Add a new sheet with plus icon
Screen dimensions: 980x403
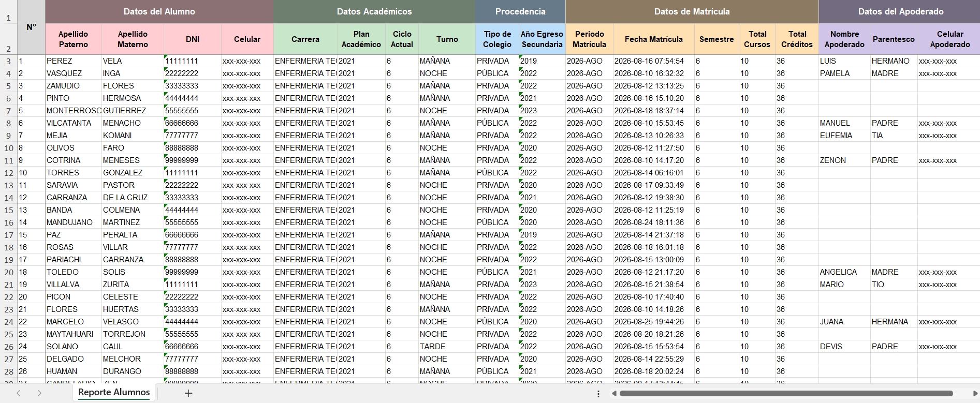(x=188, y=393)
